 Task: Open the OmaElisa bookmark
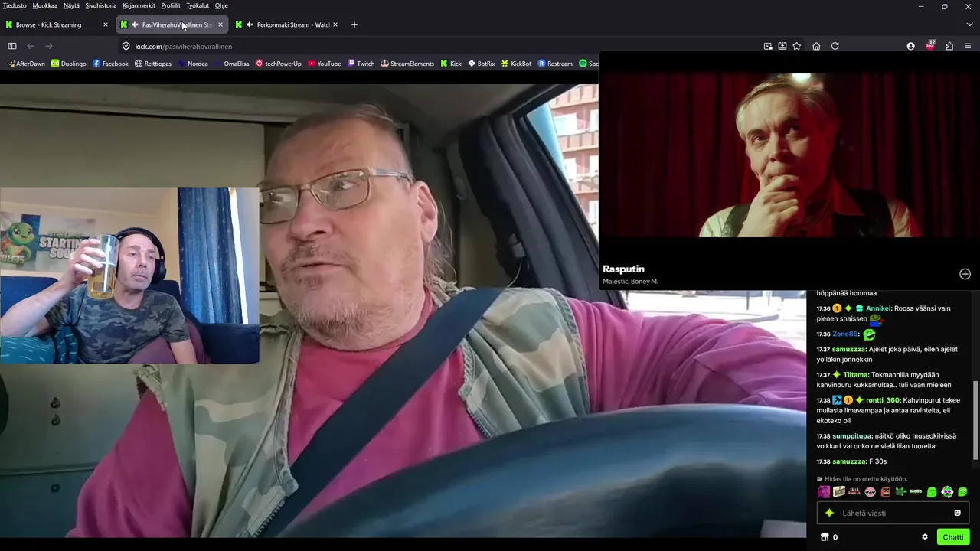pyautogui.click(x=232, y=64)
